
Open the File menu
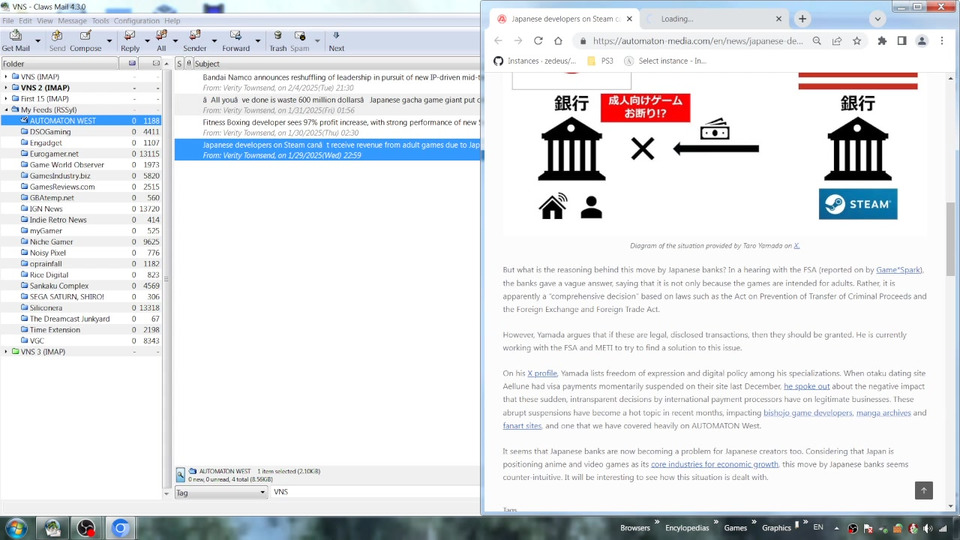(8, 21)
